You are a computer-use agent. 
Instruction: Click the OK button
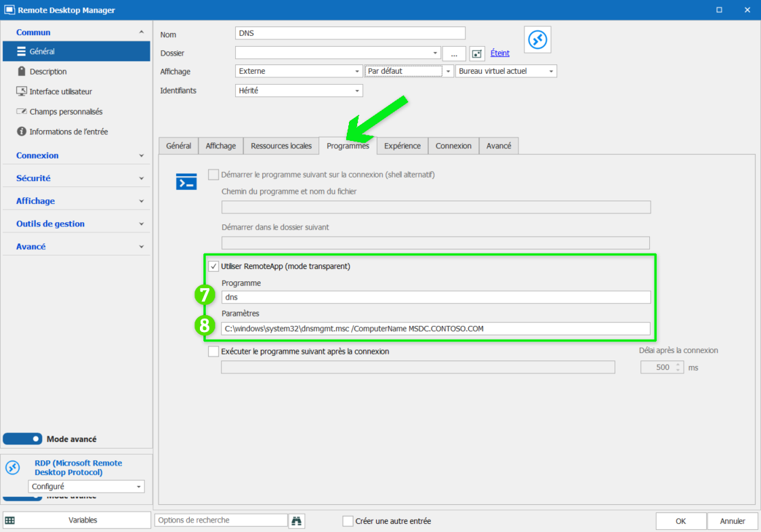(x=680, y=520)
